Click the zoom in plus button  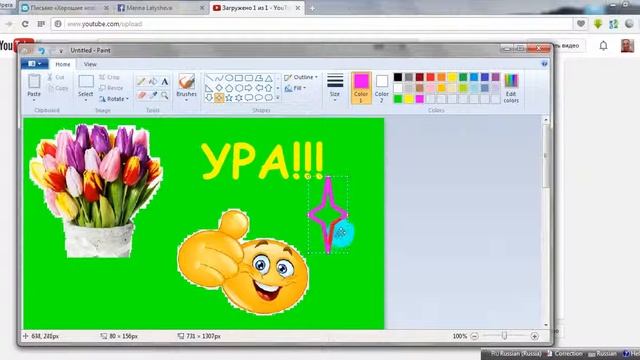(x=534, y=336)
